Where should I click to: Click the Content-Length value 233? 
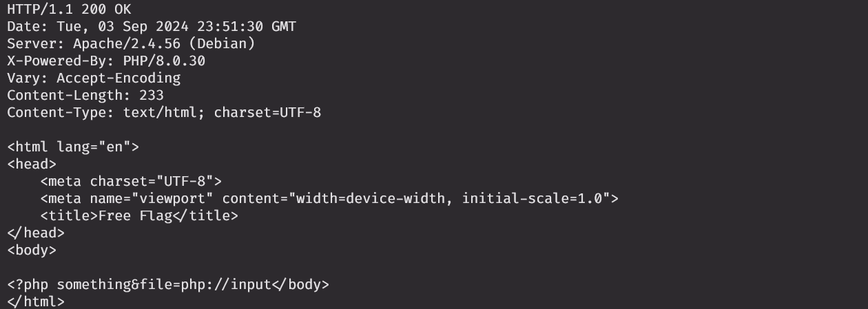coord(152,96)
